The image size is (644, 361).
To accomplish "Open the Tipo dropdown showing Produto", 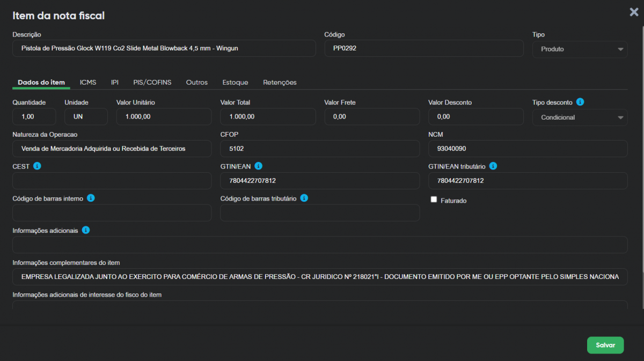I will coord(580,49).
